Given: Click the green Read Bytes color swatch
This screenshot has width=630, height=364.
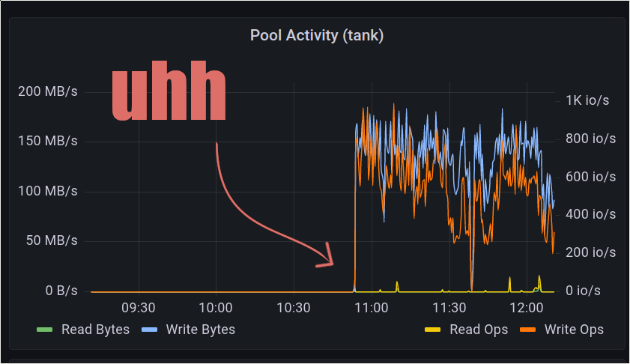Looking at the screenshot, I should (x=45, y=330).
